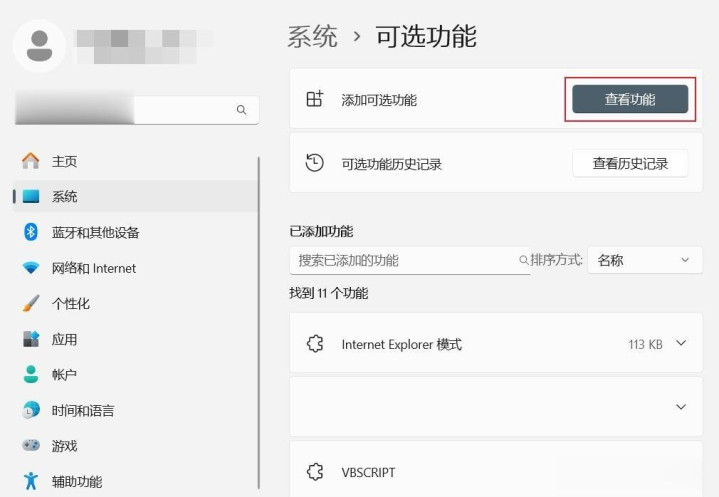Click the VBSCRIPT puzzle icon
The height and width of the screenshot is (497, 719).
pyautogui.click(x=315, y=471)
